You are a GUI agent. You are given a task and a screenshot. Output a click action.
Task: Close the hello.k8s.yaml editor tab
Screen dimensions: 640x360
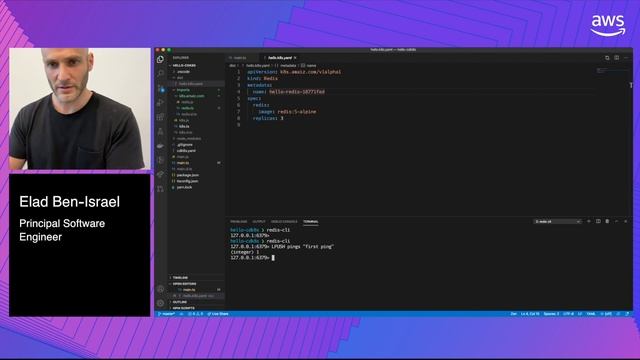point(295,58)
